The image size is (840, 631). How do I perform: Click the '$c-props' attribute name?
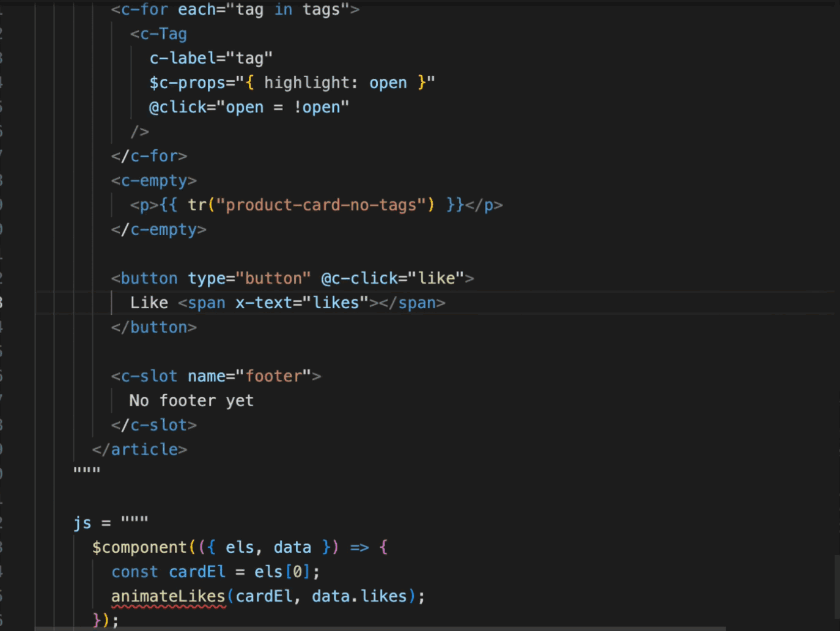188,83
